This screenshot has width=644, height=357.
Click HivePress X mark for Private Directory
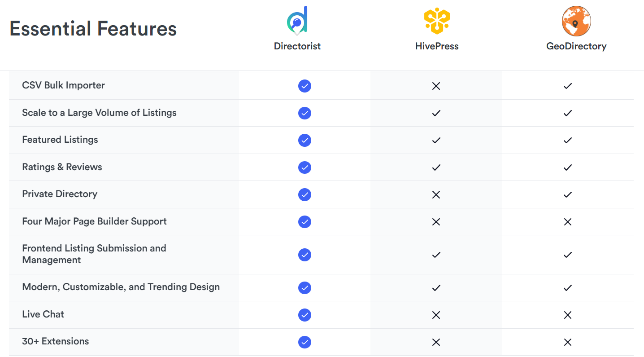coord(436,194)
